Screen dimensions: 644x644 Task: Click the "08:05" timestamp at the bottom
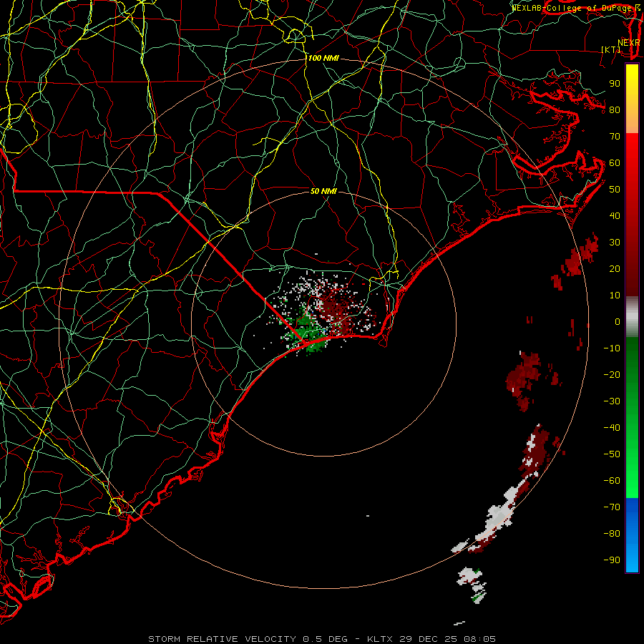pos(479,639)
